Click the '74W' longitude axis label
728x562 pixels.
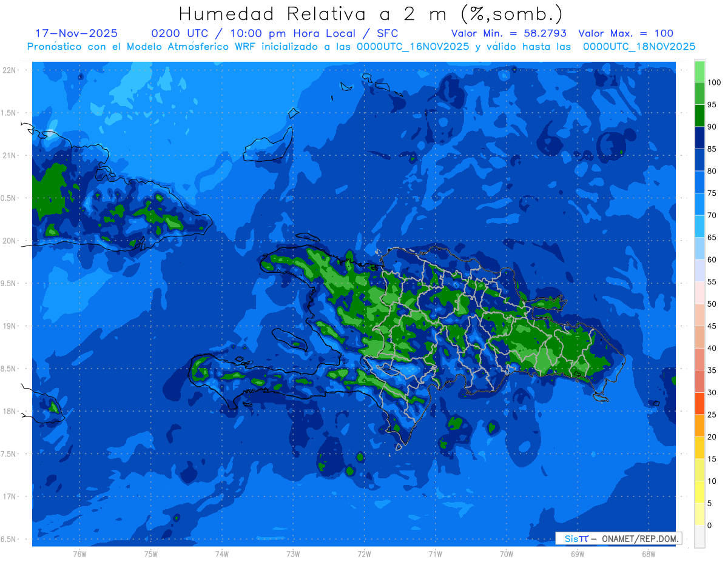(222, 554)
